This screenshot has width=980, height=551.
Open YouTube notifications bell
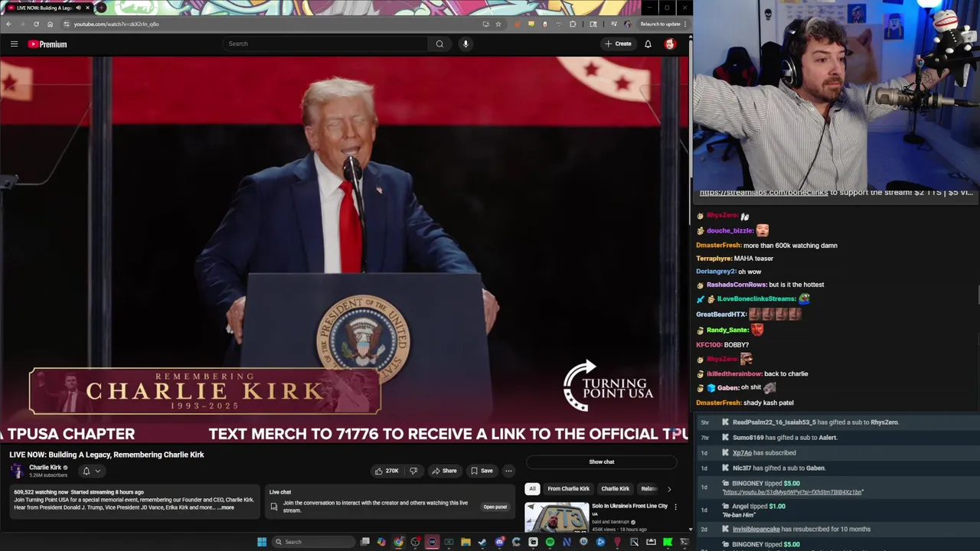(x=648, y=44)
